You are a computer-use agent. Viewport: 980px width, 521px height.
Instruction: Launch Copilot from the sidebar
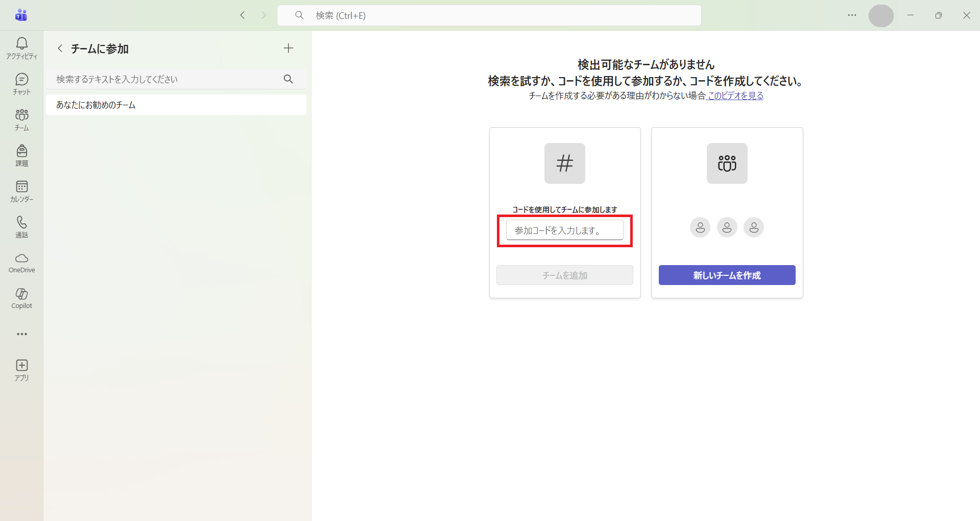coord(21,298)
